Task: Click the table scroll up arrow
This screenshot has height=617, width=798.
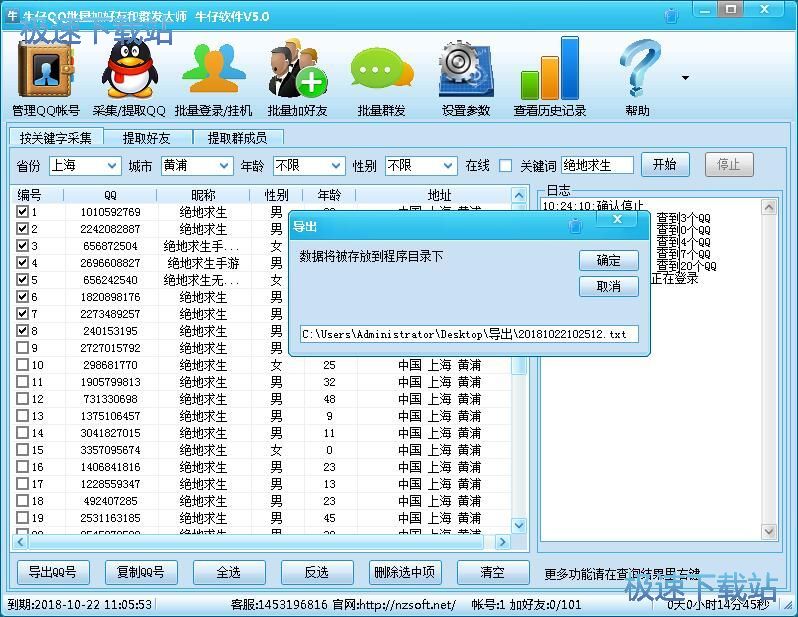Action: (519, 195)
